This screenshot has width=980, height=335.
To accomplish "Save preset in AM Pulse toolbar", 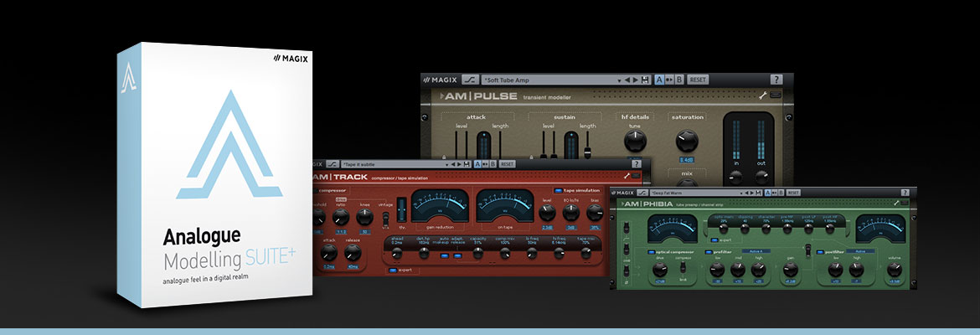I will click(x=645, y=80).
